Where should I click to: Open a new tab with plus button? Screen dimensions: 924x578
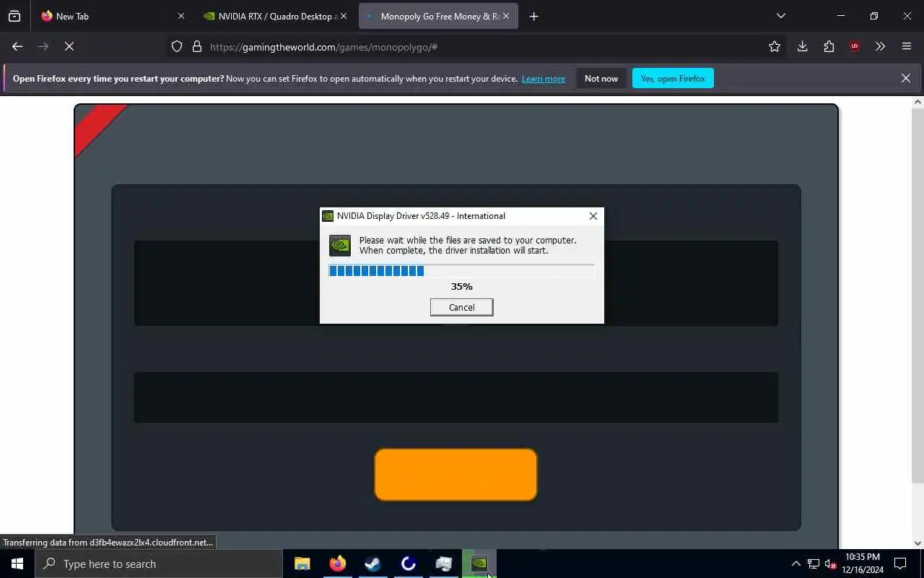pyautogui.click(x=534, y=16)
